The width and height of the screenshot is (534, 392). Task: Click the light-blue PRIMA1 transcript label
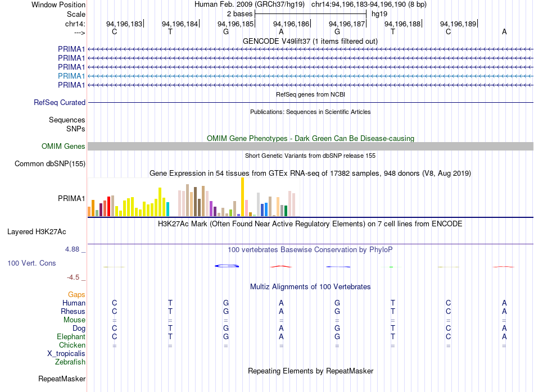point(71,76)
